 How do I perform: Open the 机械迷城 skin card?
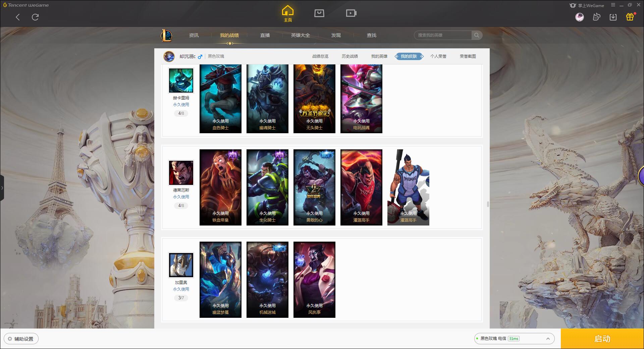267,280
